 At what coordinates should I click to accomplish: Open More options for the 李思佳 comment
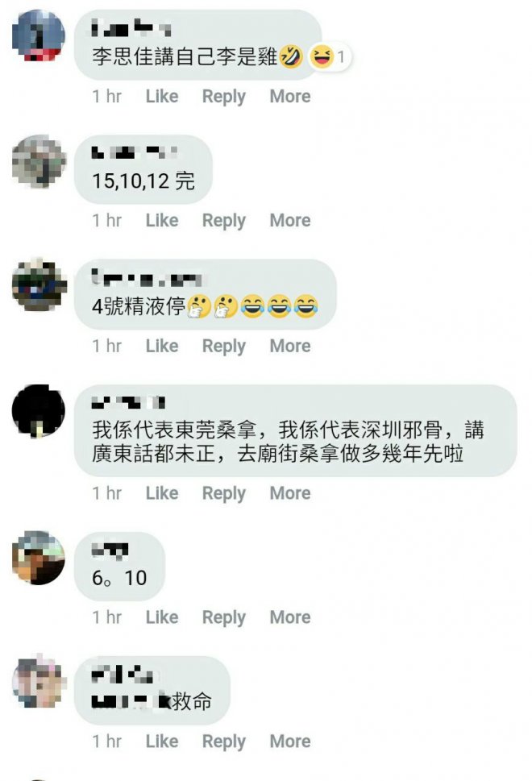point(290,96)
